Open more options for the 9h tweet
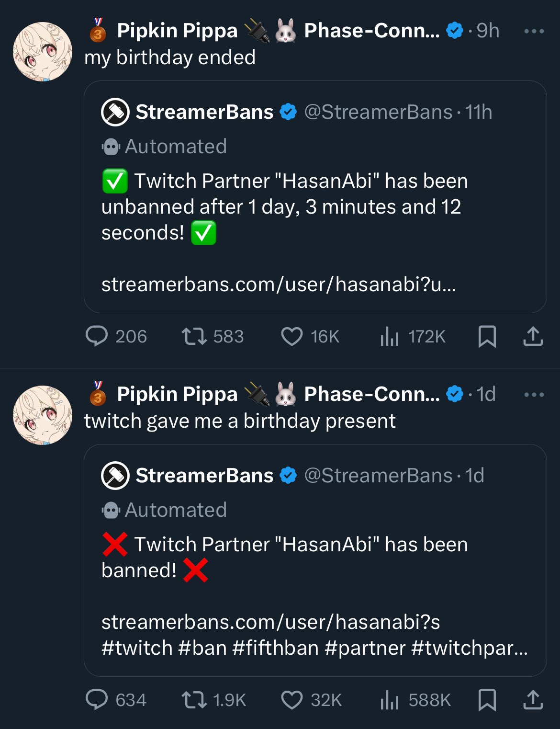This screenshot has width=560, height=729. pos(534,31)
